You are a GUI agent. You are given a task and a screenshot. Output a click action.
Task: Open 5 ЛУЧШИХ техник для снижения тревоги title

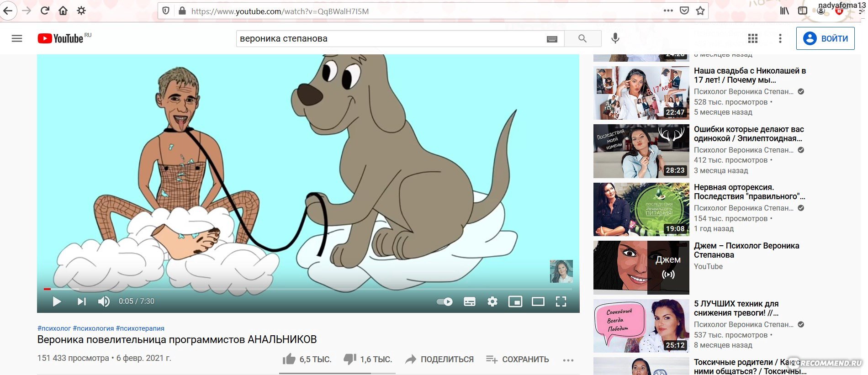click(736, 308)
